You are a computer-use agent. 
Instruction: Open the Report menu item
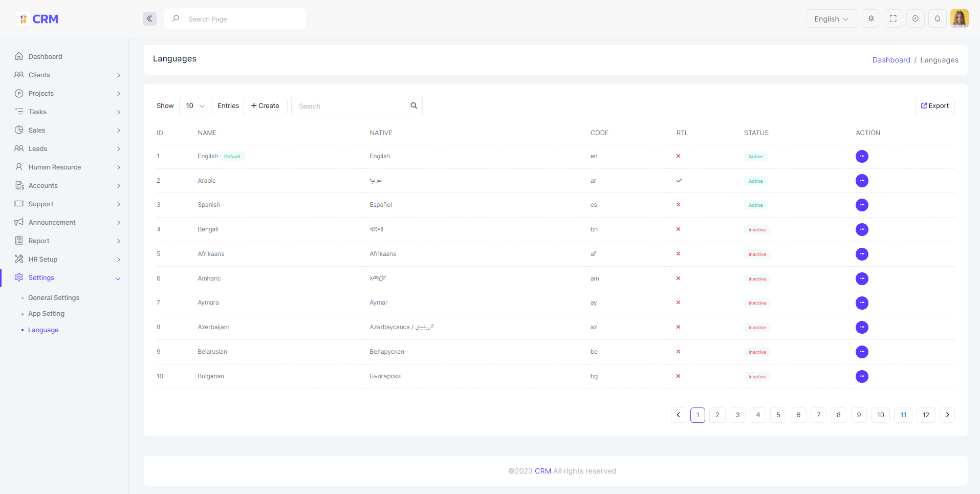coord(68,241)
